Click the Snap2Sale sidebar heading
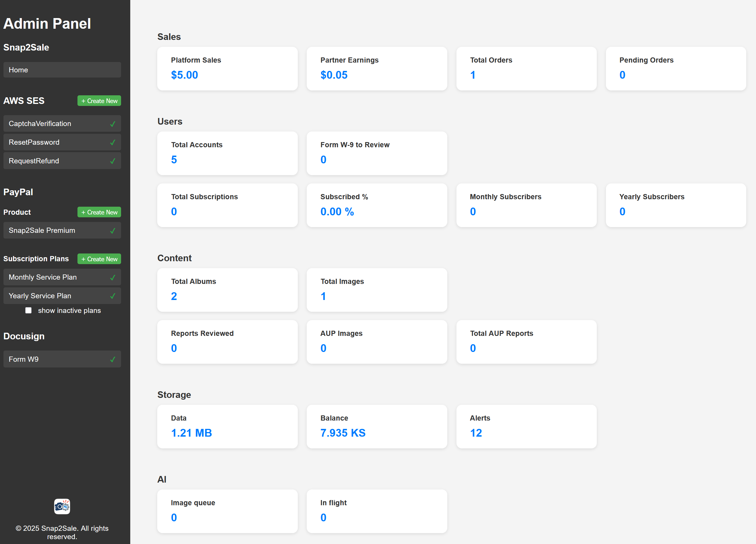 (x=26, y=47)
